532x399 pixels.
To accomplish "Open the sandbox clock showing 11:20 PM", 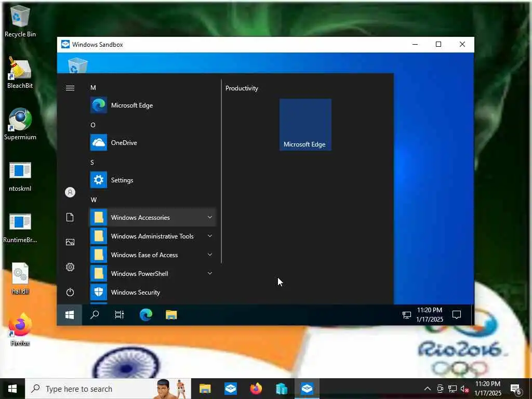I will 430,315.
